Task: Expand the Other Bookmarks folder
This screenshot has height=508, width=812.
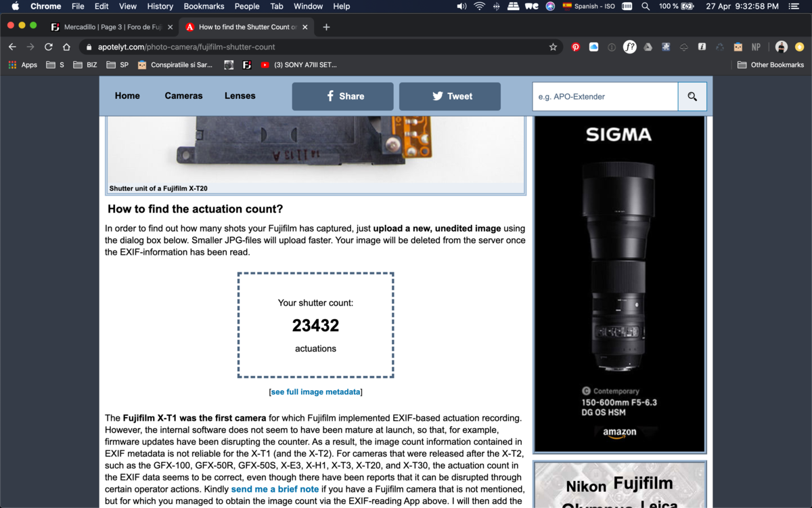Action: pos(770,65)
